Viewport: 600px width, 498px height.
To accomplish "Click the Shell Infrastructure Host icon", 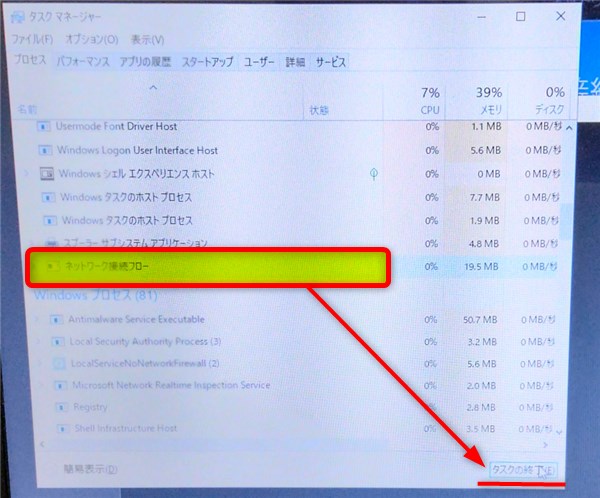I will point(63,428).
